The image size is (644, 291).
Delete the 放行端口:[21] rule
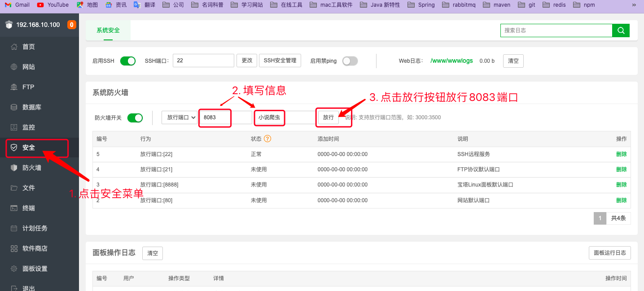coord(622,169)
